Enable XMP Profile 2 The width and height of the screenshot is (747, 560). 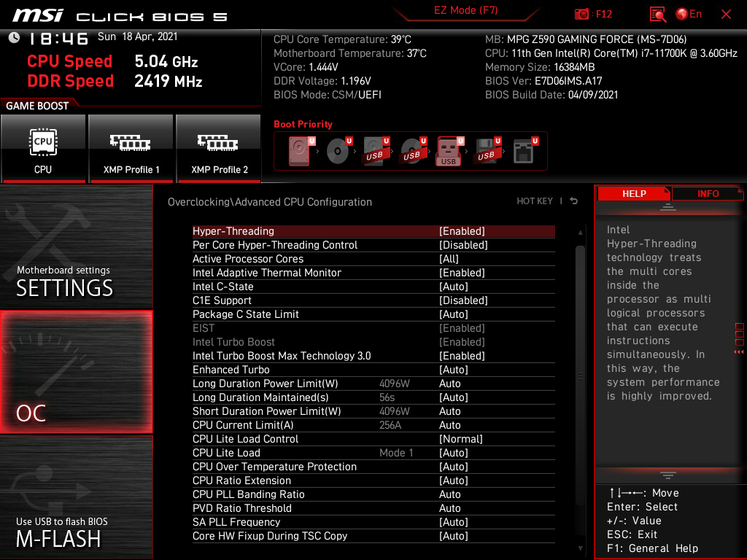[219, 149]
